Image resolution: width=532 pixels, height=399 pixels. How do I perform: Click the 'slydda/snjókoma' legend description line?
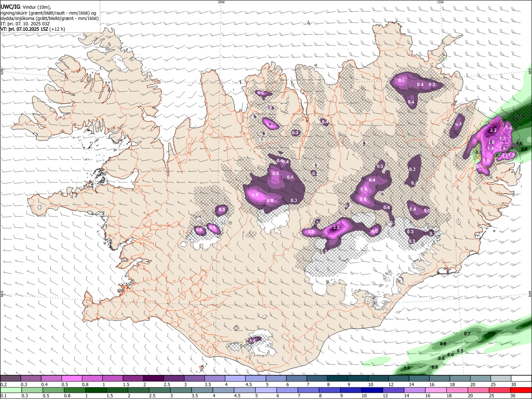click(x=49, y=18)
